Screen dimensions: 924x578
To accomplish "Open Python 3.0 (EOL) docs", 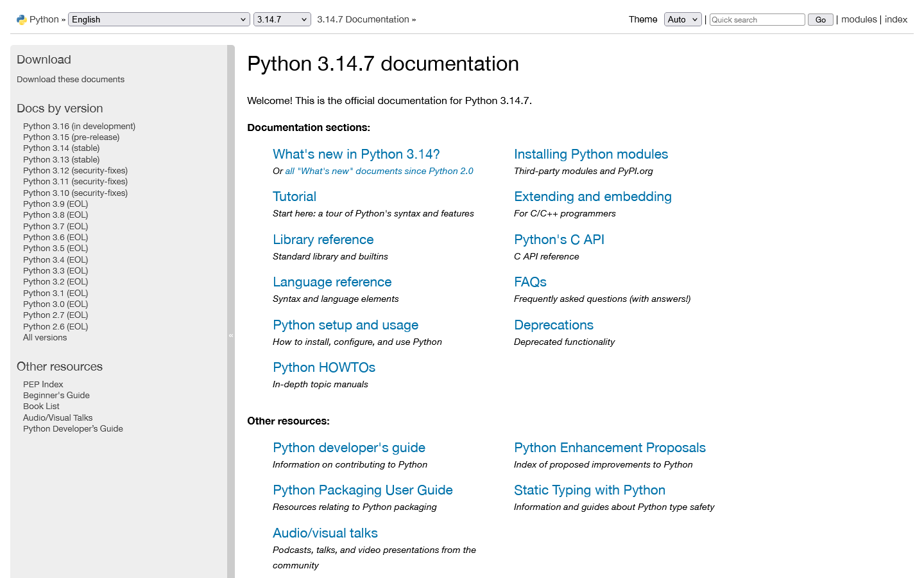I will click(x=56, y=304).
